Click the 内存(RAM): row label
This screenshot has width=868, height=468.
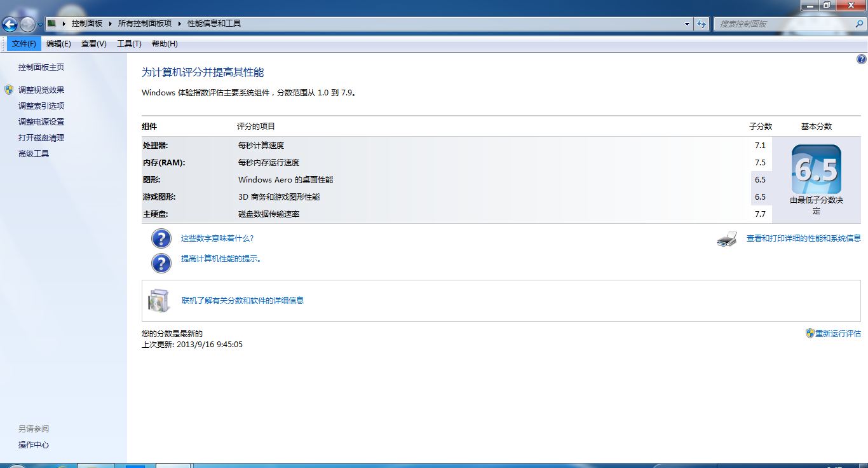164,162
